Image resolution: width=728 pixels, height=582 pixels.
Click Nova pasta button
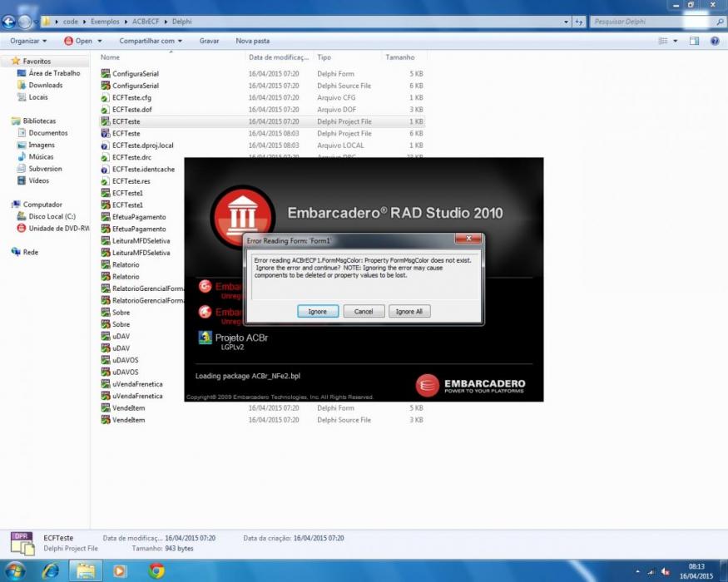[x=253, y=41]
